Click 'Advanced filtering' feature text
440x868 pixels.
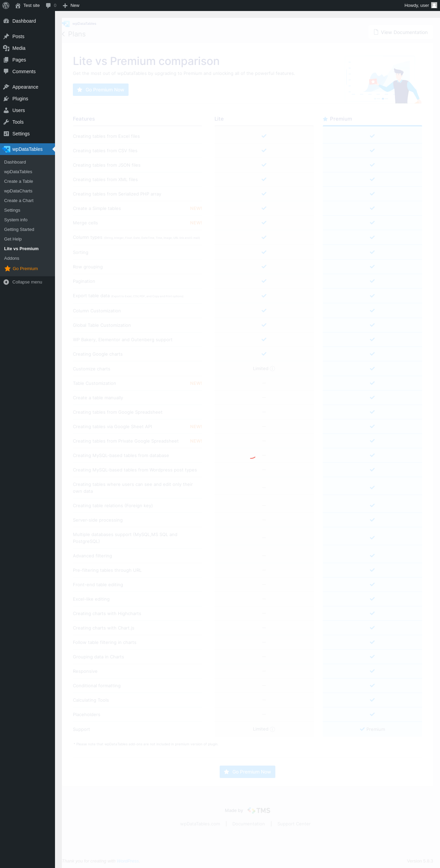click(92, 556)
